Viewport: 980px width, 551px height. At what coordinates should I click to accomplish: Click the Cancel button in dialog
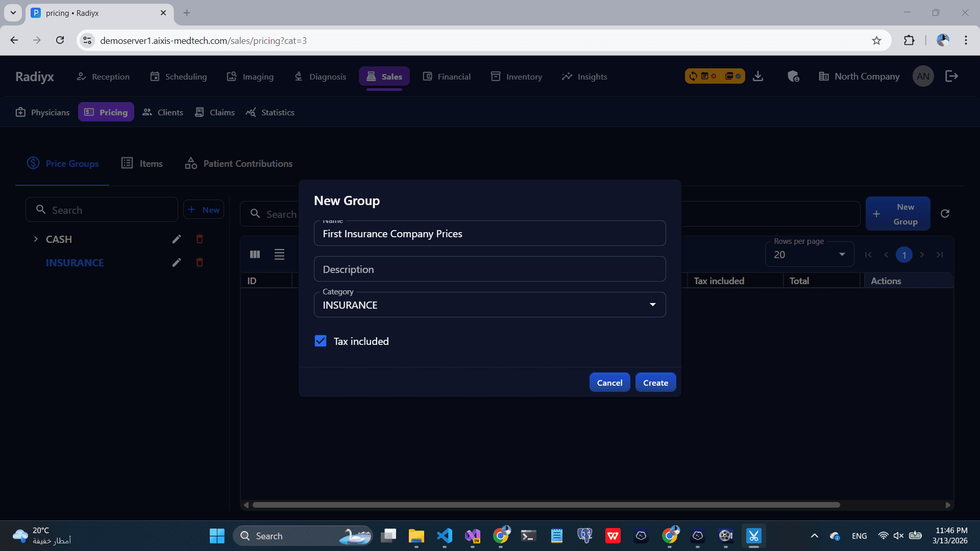click(609, 383)
